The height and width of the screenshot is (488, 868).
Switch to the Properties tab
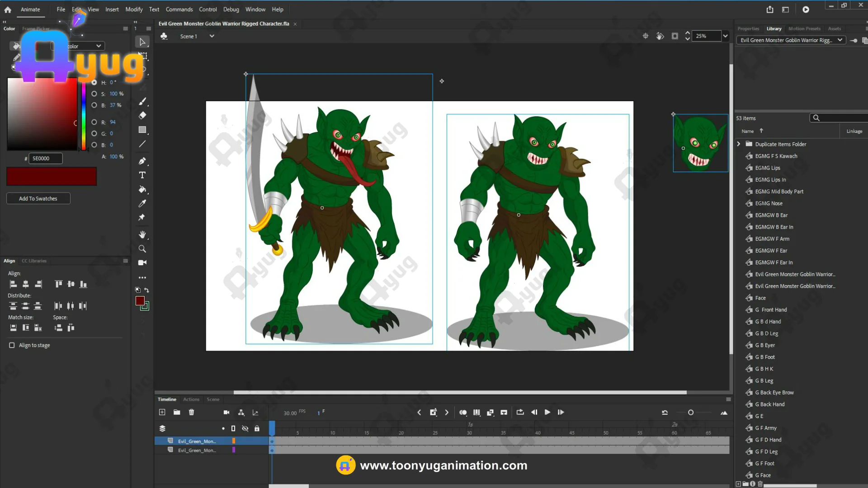[748, 28]
